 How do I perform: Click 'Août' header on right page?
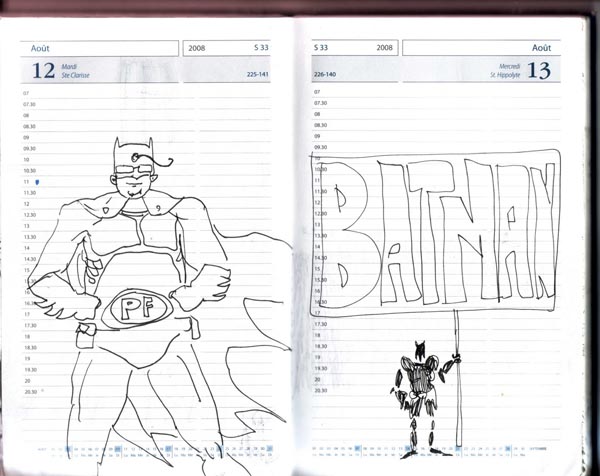(x=541, y=47)
